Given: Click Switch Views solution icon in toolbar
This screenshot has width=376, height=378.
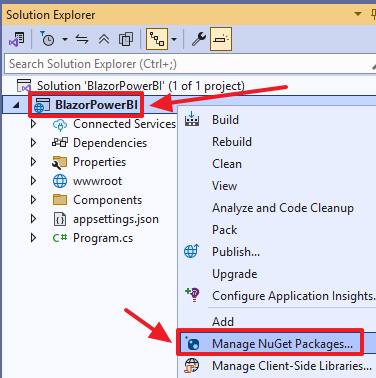Looking at the screenshot, I should coord(16,39).
